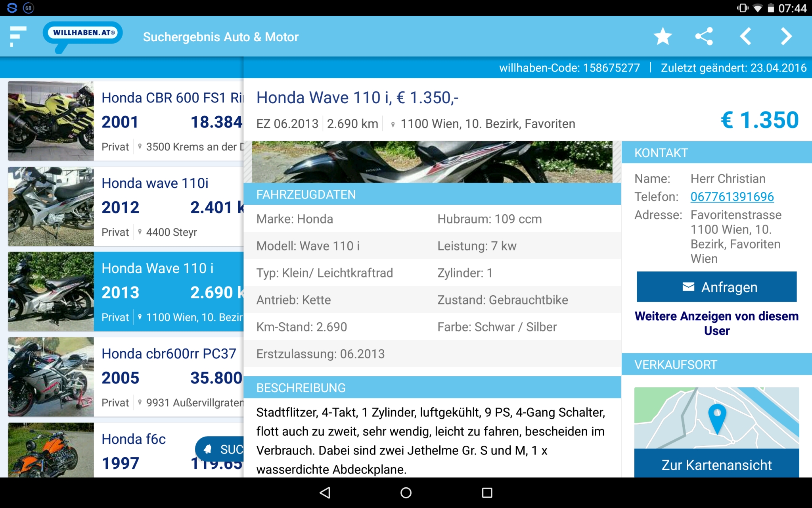Tap the share icon in header
The image size is (812, 508).
pos(704,37)
